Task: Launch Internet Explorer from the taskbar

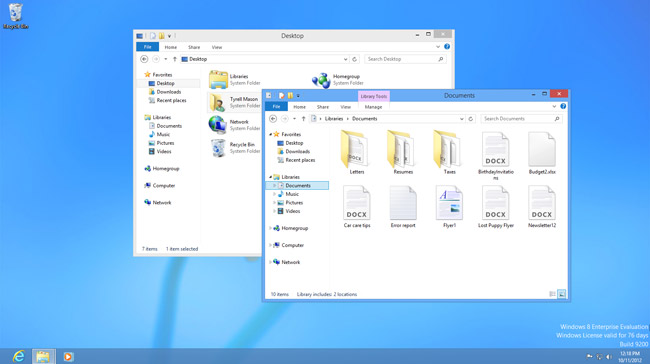Action: (19, 356)
